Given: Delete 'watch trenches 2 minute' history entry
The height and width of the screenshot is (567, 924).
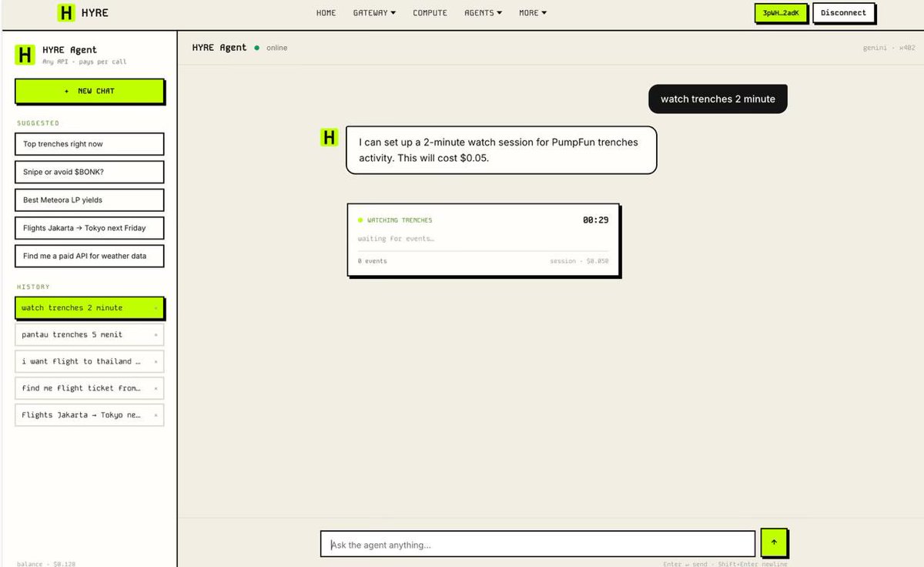Looking at the screenshot, I should pyautogui.click(x=156, y=308).
